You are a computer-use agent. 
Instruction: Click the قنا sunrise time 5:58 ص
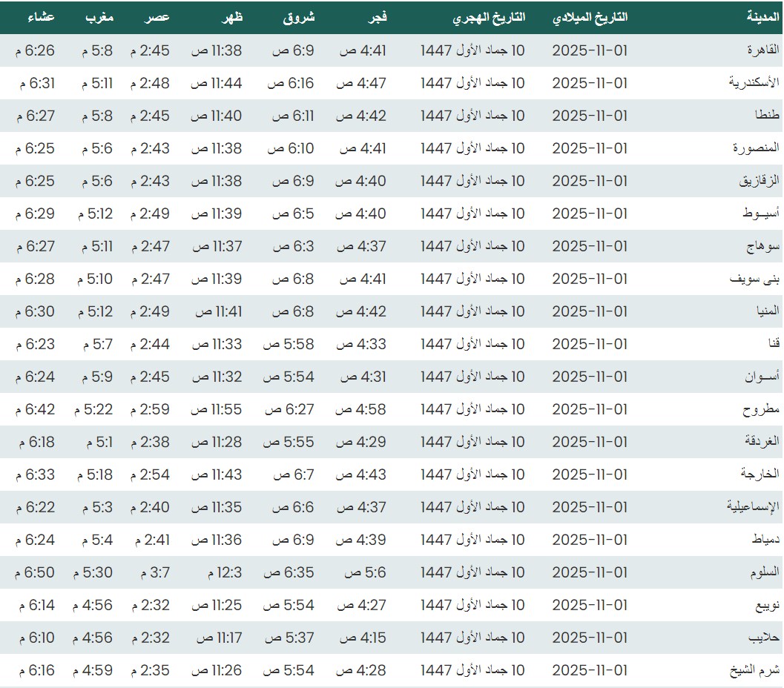(289, 344)
